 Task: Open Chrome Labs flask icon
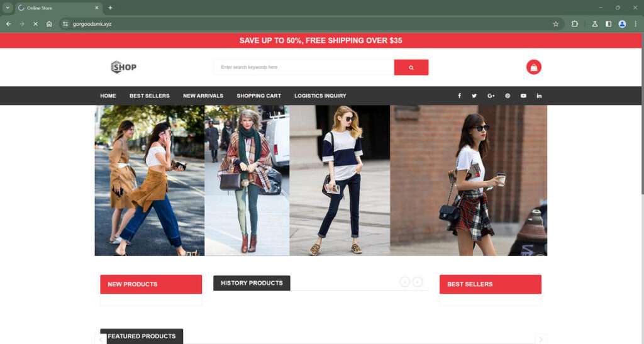pyautogui.click(x=594, y=24)
